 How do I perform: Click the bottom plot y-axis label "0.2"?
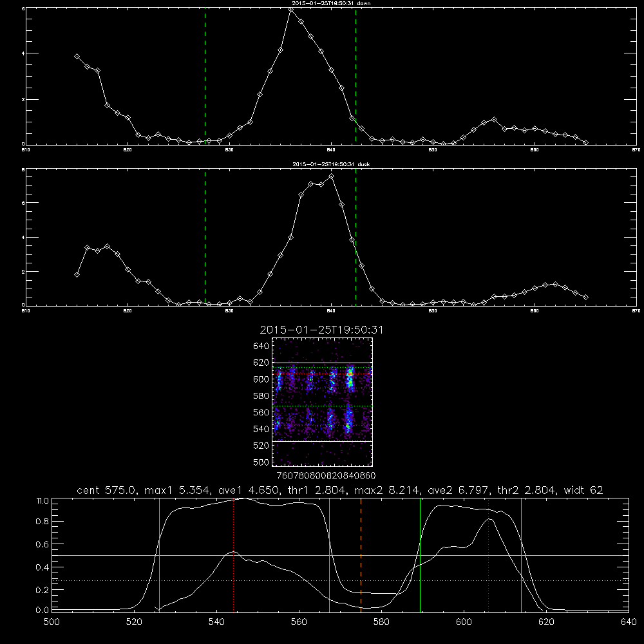(43, 590)
